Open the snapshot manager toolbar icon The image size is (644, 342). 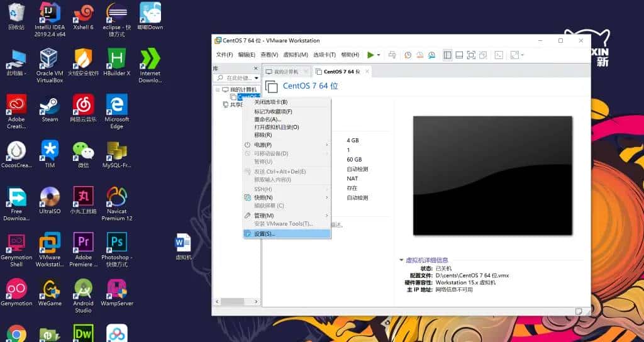click(431, 55)
